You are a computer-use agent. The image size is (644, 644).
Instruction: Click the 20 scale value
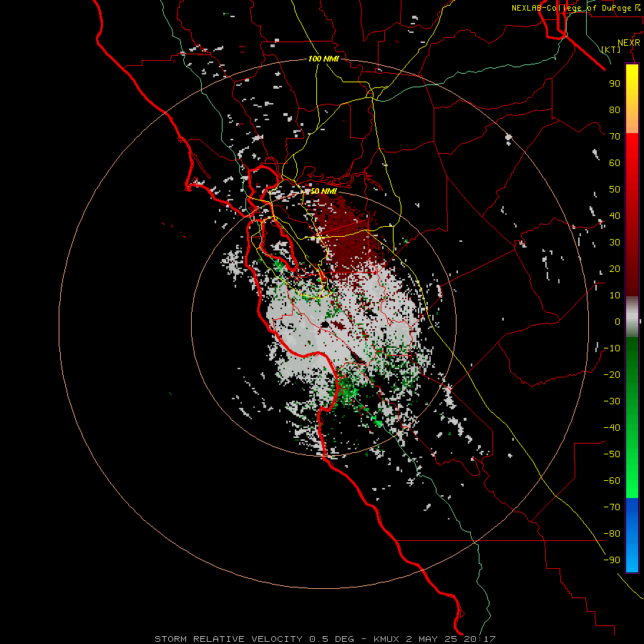[x=615, y=268]
